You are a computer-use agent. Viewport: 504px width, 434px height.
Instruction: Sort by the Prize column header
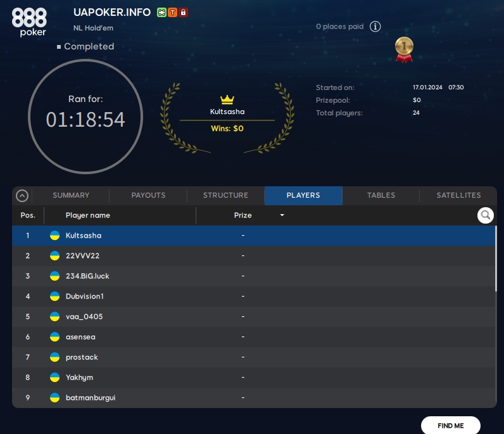click(243, 215)
